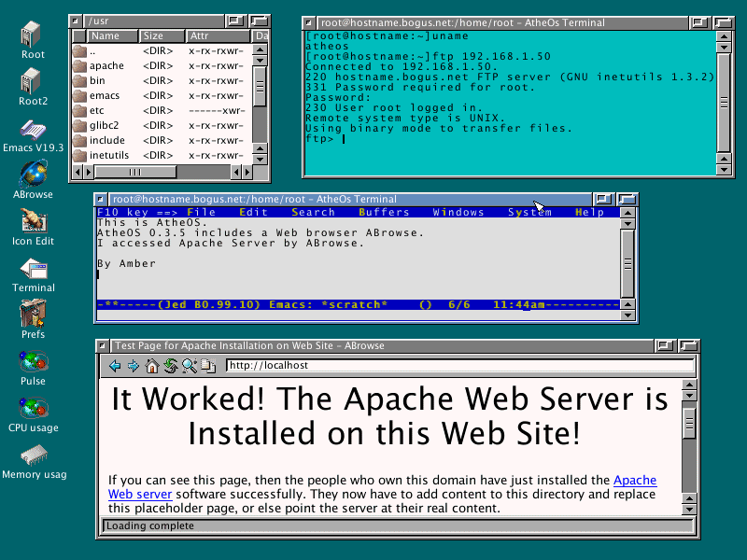Select the bin folder icon in /usr
Screen dimensions: 747x560
[79, 81]
